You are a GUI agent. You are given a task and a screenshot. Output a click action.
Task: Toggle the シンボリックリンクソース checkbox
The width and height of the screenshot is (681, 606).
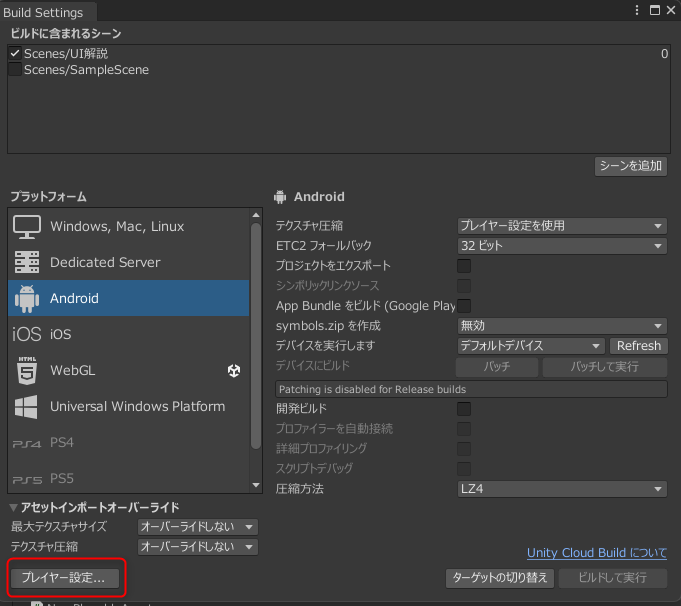point(464,286)
